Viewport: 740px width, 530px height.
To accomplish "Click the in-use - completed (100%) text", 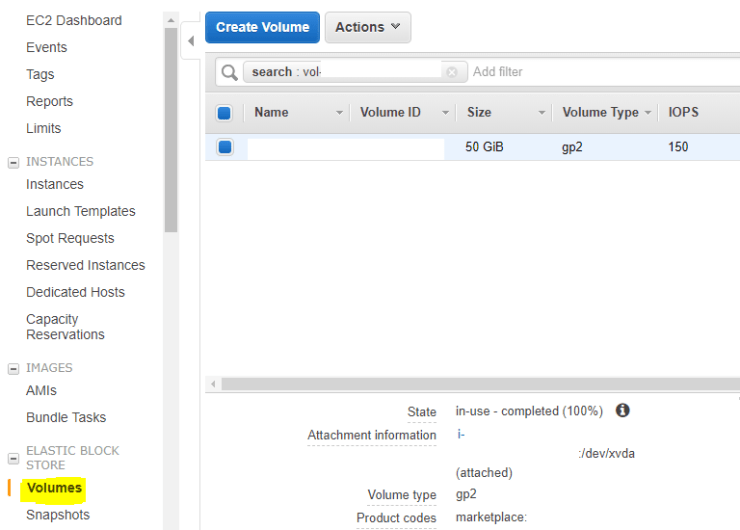I will (529, 411).
